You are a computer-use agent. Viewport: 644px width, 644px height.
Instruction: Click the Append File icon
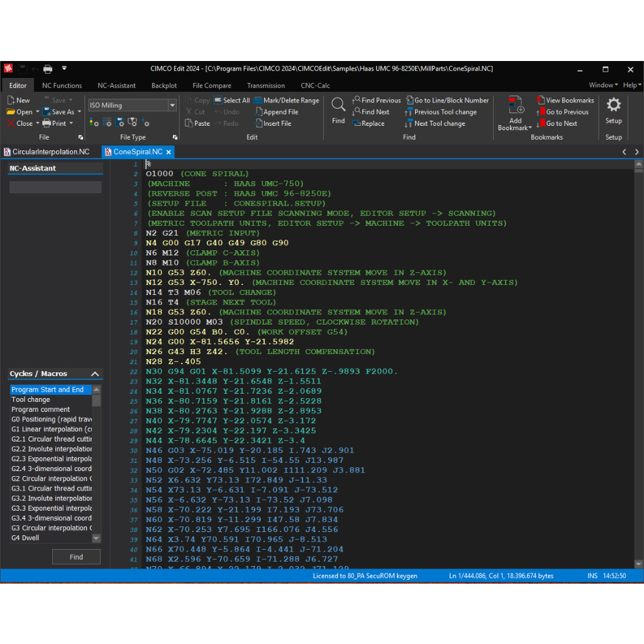[258, 112]
